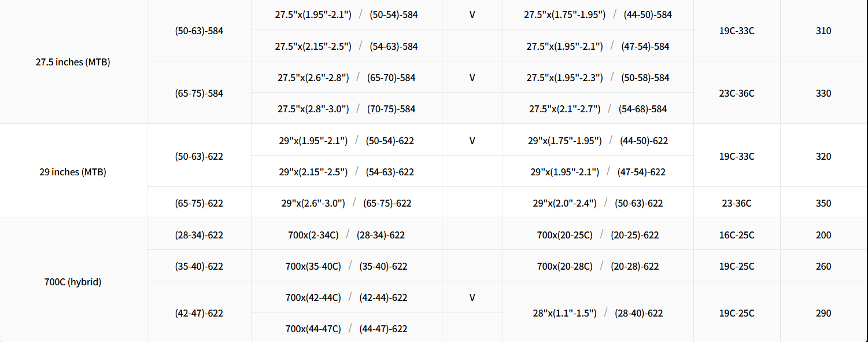The width and height of the screenshot is (868, 342).
Task: Select the 700x(20-28C) / (20-28)-622 cell
Action: 598,266
